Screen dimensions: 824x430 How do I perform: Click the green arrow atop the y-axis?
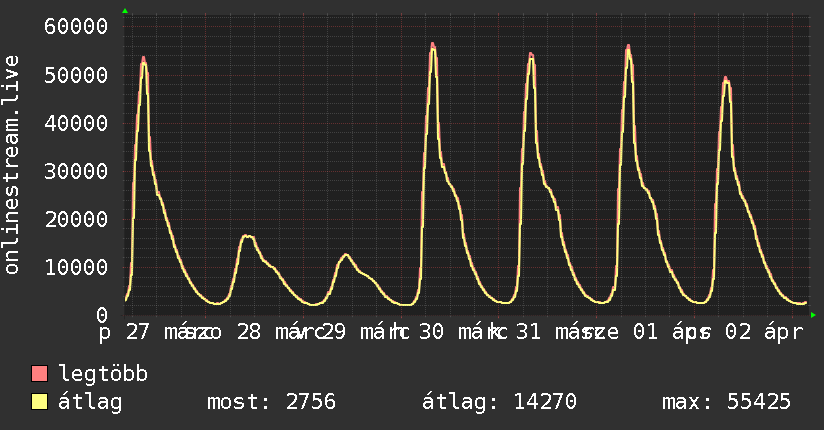coord(125,11)
